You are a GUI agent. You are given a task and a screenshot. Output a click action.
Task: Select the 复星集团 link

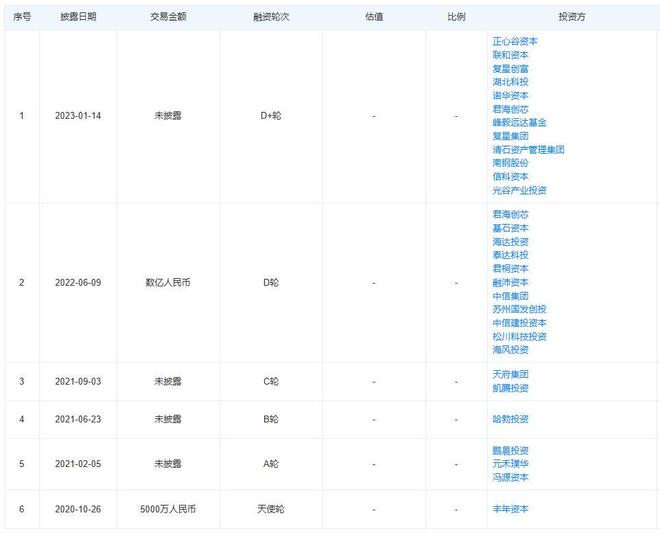[510, 136]
